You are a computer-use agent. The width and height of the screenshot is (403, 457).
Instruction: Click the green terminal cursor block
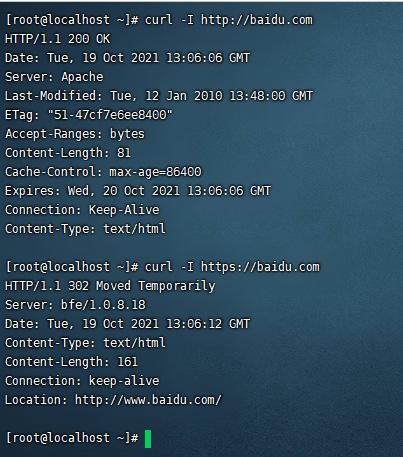coord(148,439)
